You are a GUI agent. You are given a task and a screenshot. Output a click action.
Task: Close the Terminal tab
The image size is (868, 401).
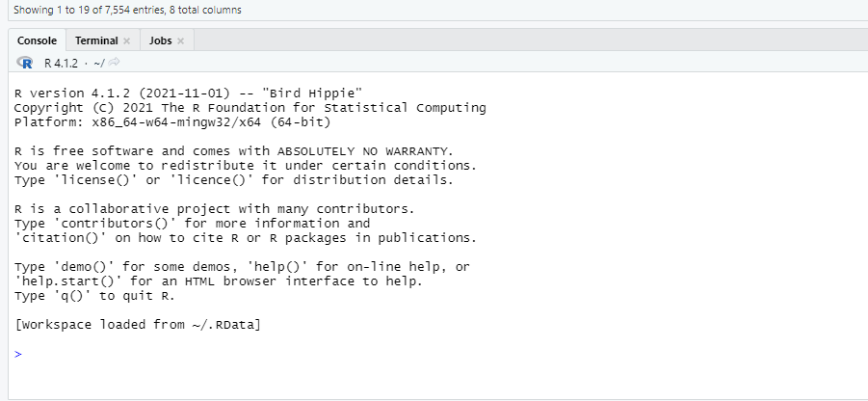coord(126,40)
